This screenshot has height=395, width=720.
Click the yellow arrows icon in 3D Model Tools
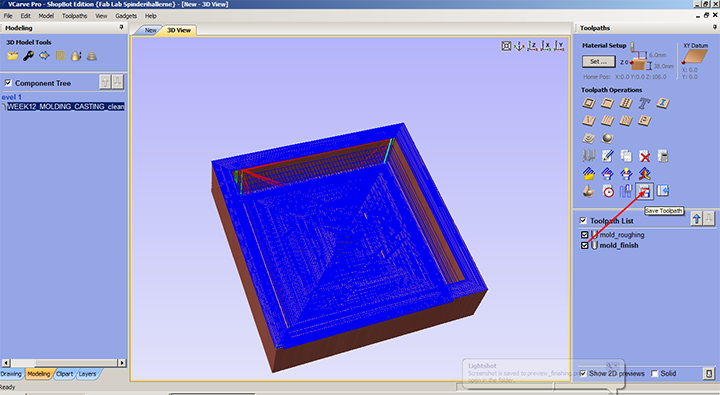44,56
